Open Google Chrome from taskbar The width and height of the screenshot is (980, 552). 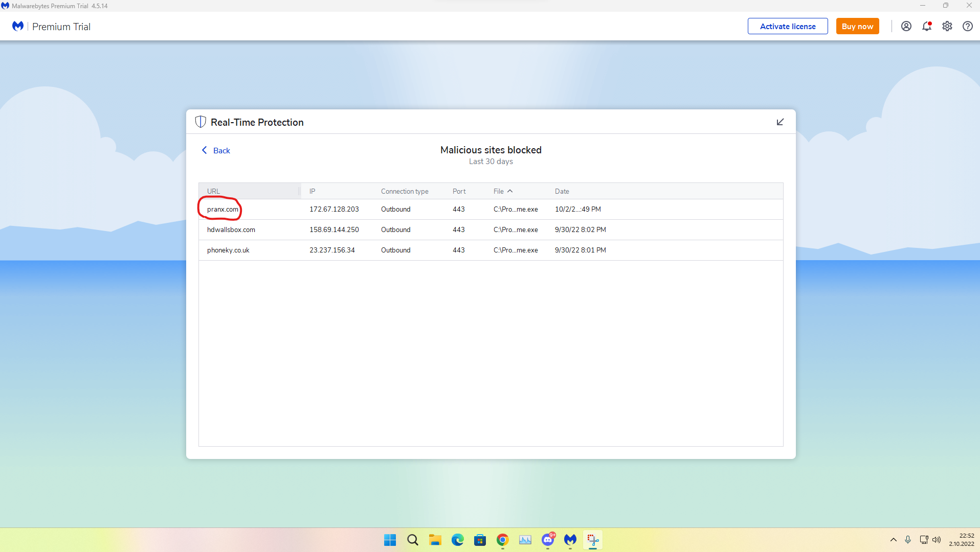click(x=502, y=540)
